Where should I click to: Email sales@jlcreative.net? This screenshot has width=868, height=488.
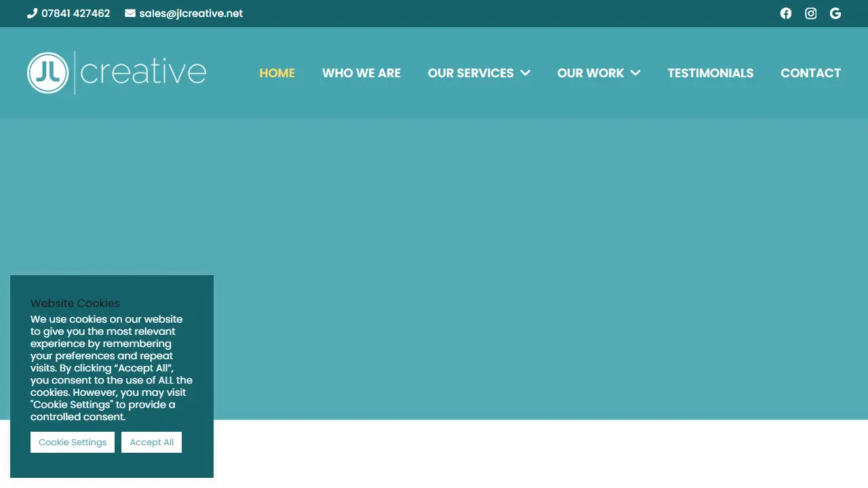(x=191, y=14)
